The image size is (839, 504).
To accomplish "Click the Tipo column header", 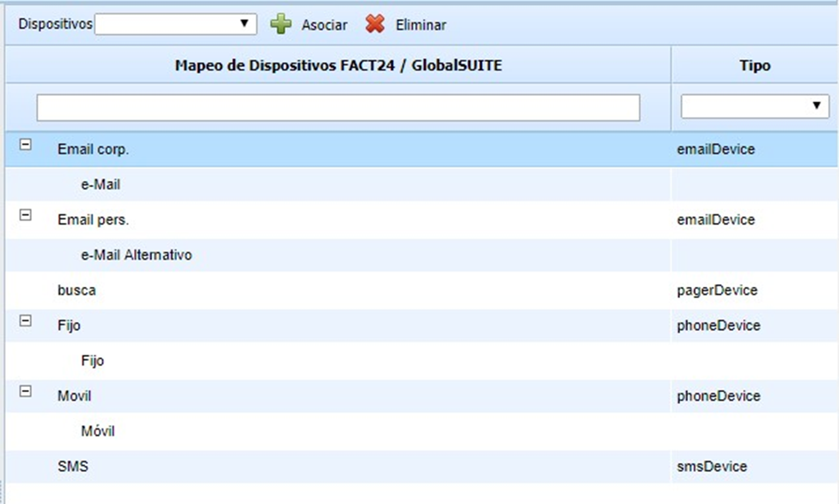I will tap(754, 65).
